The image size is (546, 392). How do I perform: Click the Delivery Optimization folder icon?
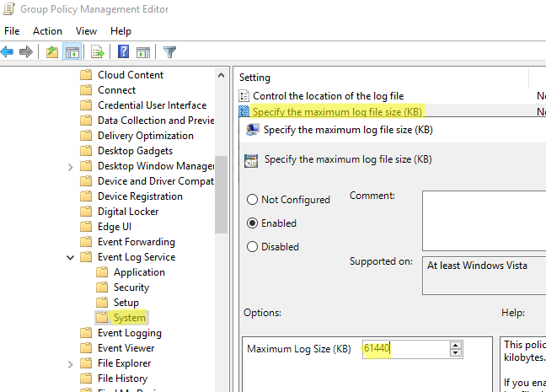coord(86,136)
